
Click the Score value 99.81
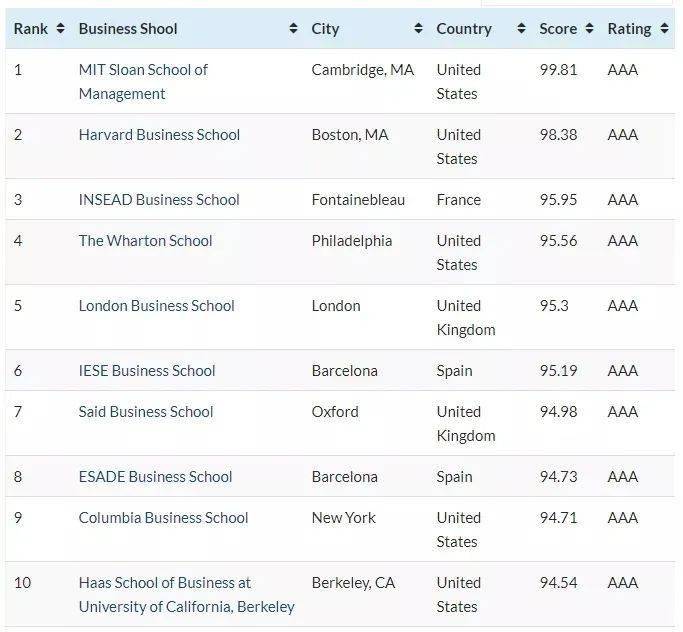point(558,70)
